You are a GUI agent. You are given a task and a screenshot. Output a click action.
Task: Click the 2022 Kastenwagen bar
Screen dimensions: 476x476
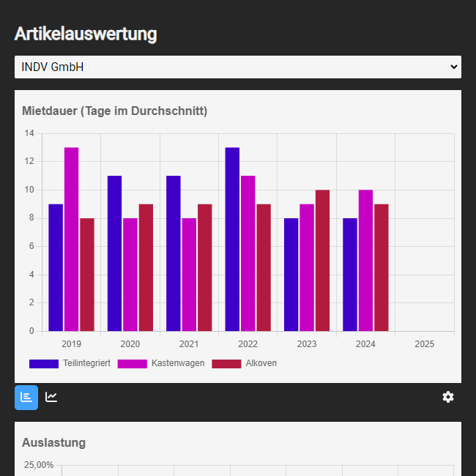248,253
